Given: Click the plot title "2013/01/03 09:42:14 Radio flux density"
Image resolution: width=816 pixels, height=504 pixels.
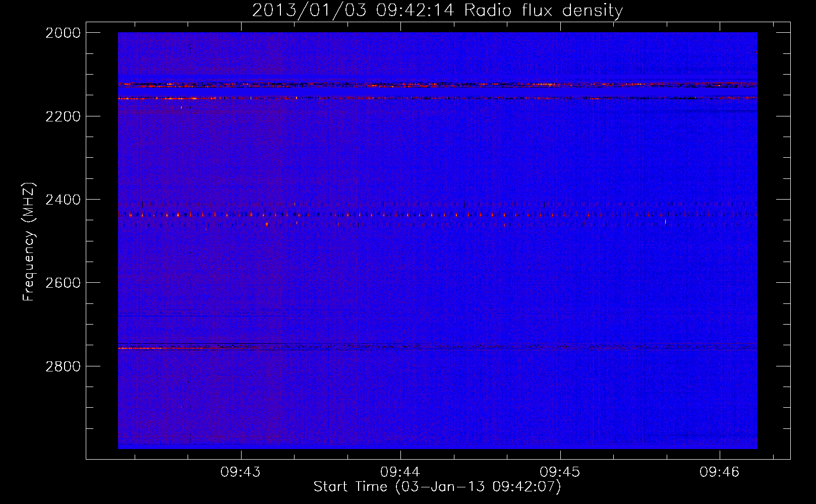Looking at the screenshot, I should pos(438,11).
